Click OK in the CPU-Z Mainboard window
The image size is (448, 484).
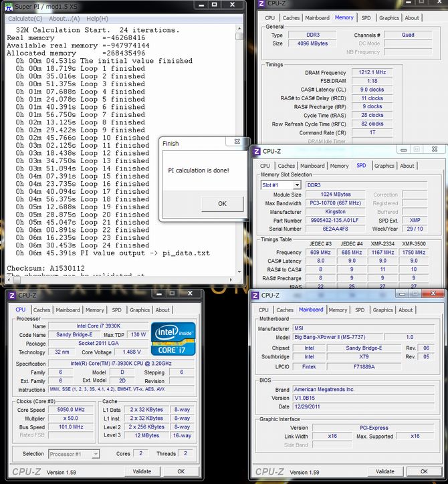click(x=424, y=471)
